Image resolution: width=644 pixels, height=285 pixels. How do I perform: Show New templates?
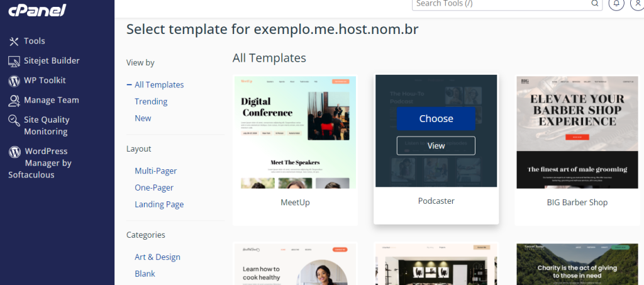143,118
